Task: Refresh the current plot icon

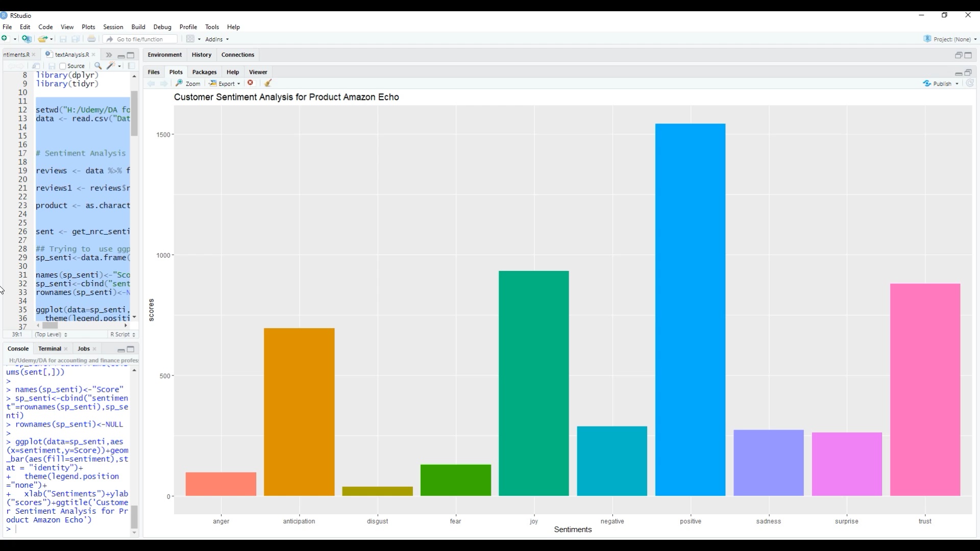Action: coord(970,83)
